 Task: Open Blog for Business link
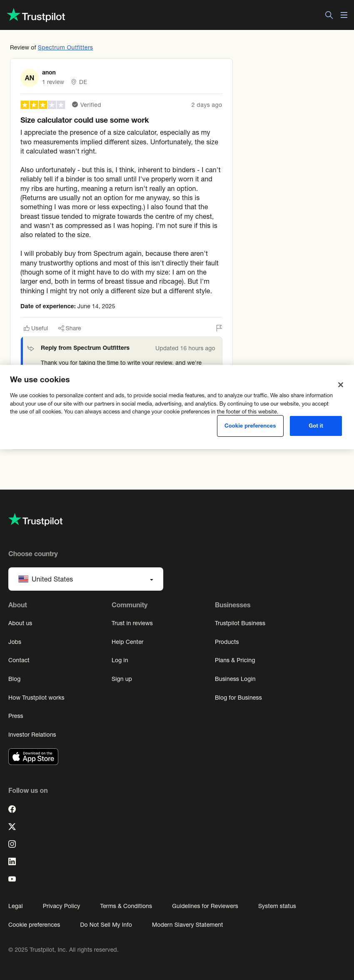[238, 698]
